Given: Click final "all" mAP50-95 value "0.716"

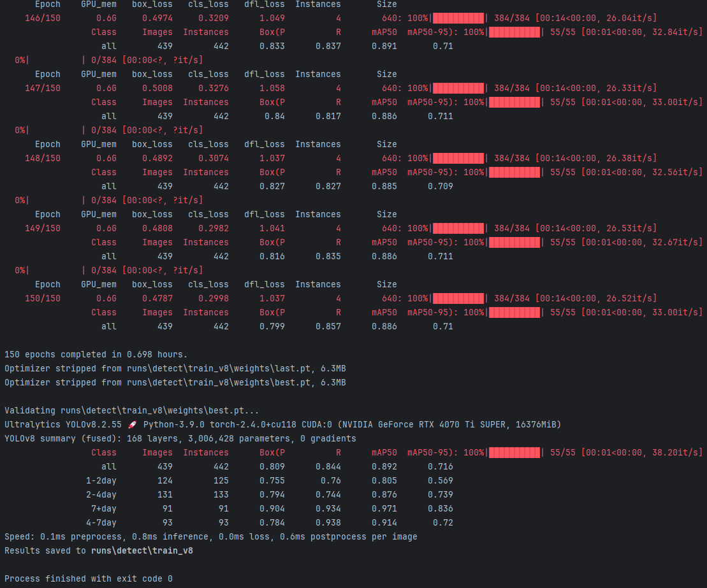Looking at the screenshot, I should [440, 466].
